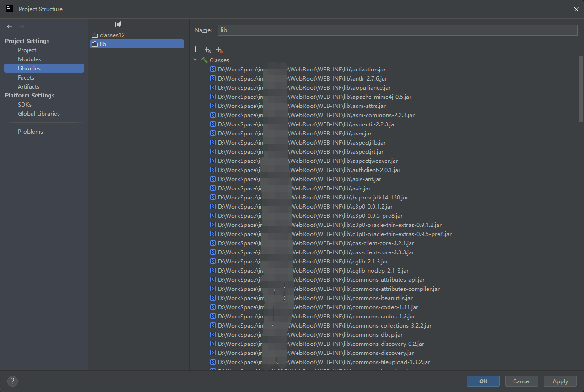Click the green Classes hammer icon
The width and height of the screenshot is (584, 392).
[x=204, y=60]
